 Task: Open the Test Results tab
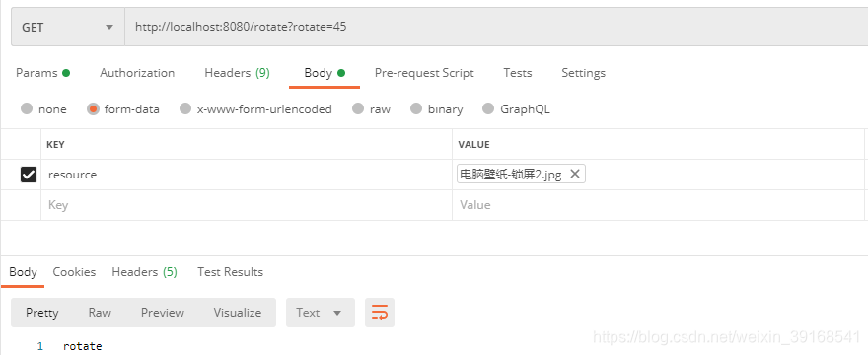(x=230, y=272)
